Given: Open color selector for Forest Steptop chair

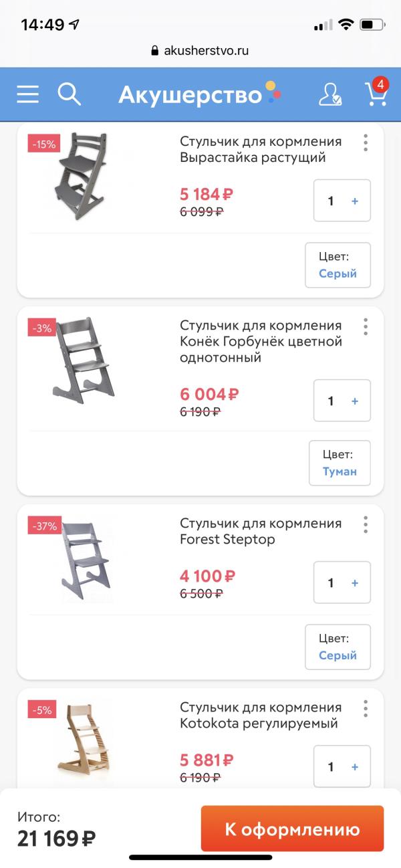Looking at the screenshot, I should point(338,646).
